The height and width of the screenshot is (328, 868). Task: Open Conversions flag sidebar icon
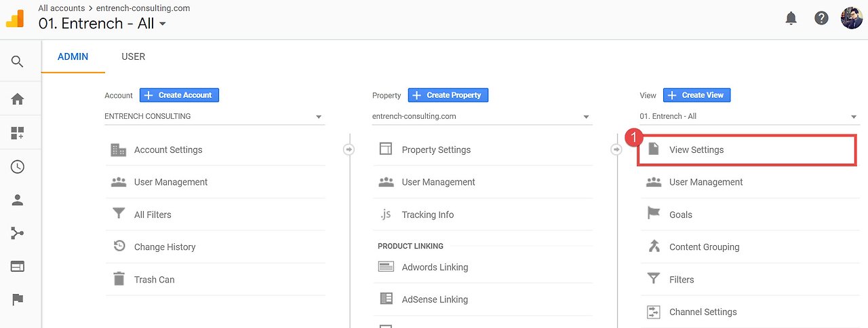18,299
